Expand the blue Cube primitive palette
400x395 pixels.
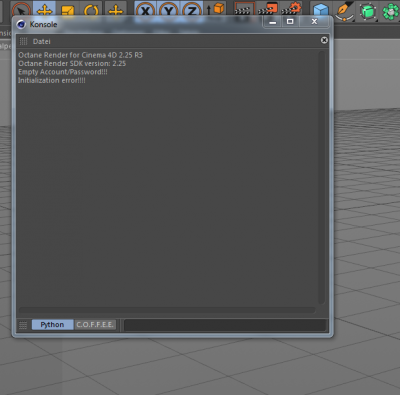coord(321,9)
